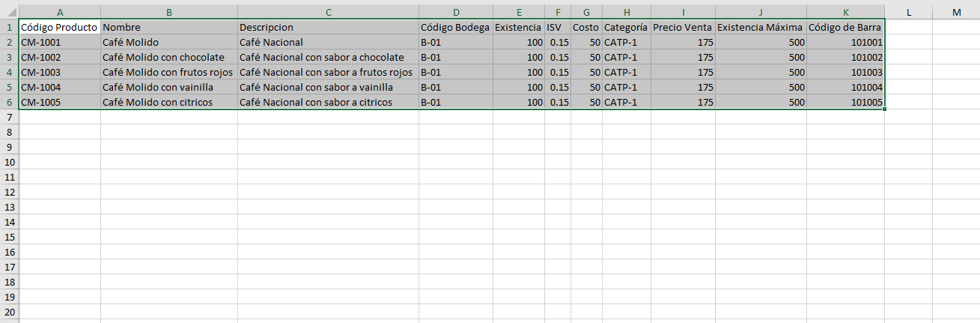Select barcode cell 101001

click(845, 42)
